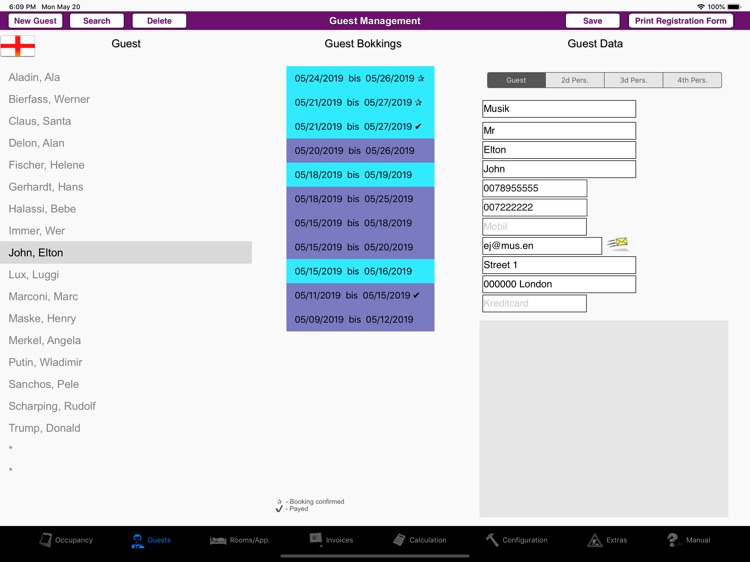Select guest Halassi, Bebe
The height and width of the screenshot is (562, 750).
click(126, 209)
